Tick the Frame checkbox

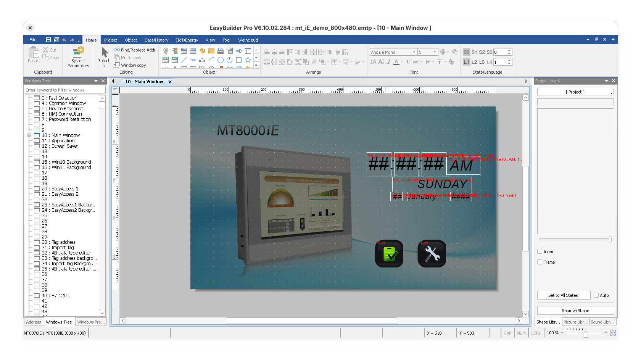tap(540, 262)
